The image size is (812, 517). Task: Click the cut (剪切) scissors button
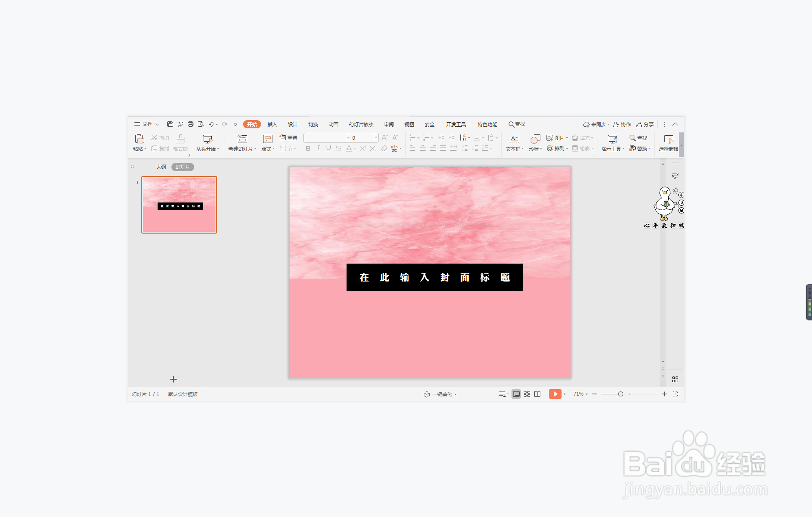160,138
